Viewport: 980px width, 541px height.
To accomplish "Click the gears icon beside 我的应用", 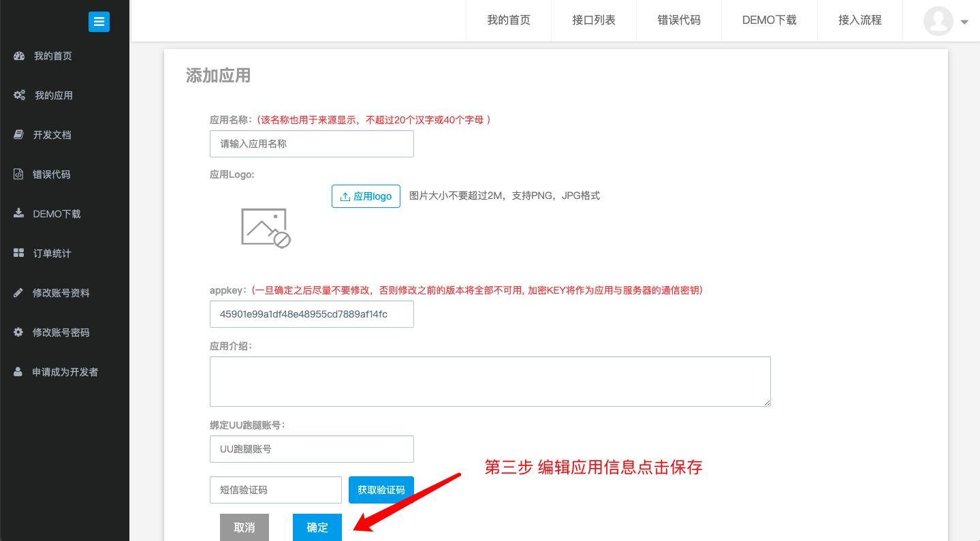I will coord(19,95).
